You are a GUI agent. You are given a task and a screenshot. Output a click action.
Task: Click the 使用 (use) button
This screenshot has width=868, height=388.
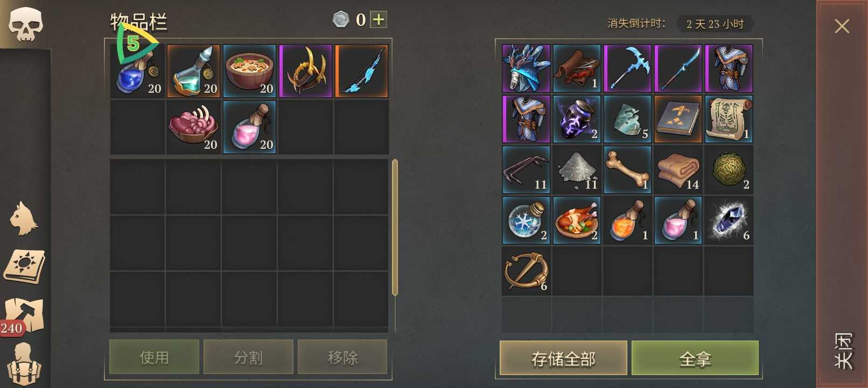click(155, 357)
